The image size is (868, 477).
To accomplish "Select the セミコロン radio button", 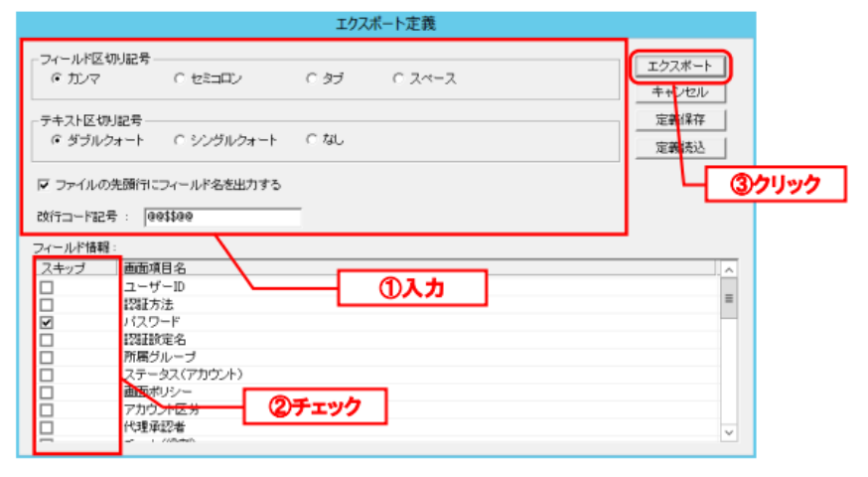I will [x=179, y=79].
